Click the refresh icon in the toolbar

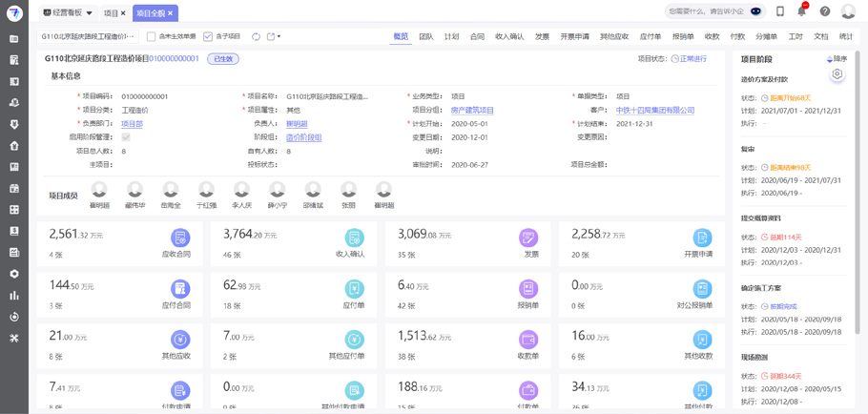pos(256,37)
